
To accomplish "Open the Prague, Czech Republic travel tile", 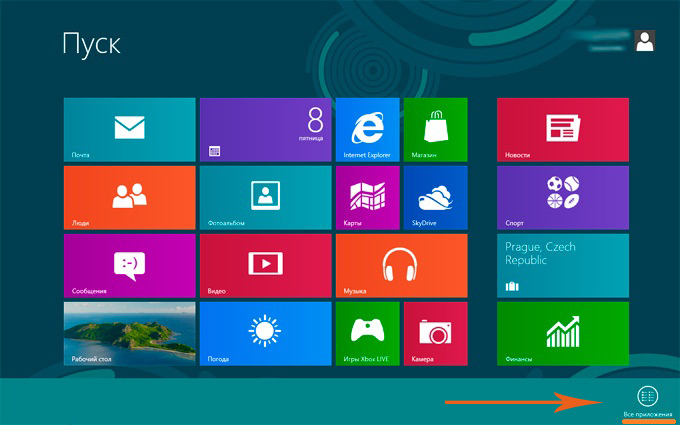I will (563, 266).
